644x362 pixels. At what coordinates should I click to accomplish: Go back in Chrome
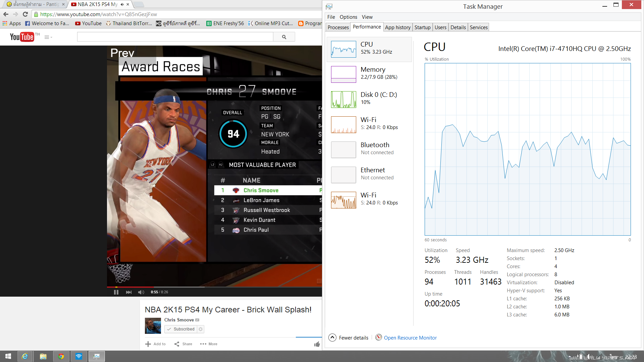(x=6, y=14)
